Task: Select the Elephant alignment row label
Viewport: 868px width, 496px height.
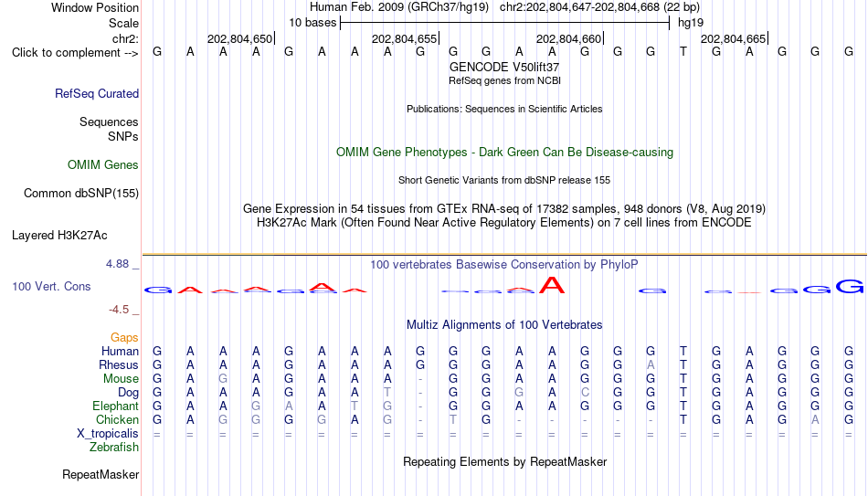Action: point(116,406)
